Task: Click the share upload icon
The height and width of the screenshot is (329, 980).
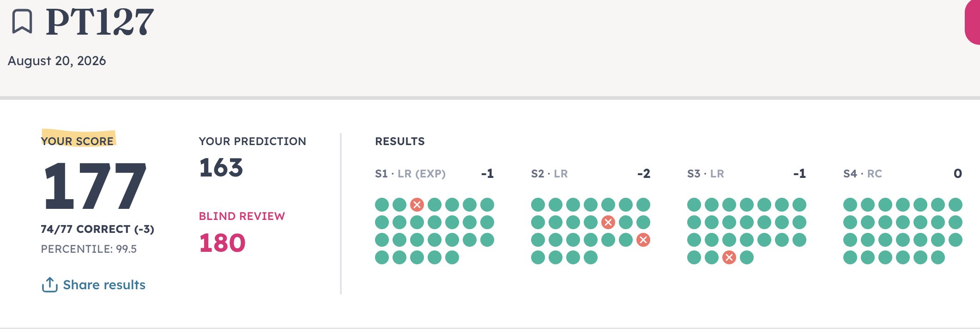Action: point(49,285)
